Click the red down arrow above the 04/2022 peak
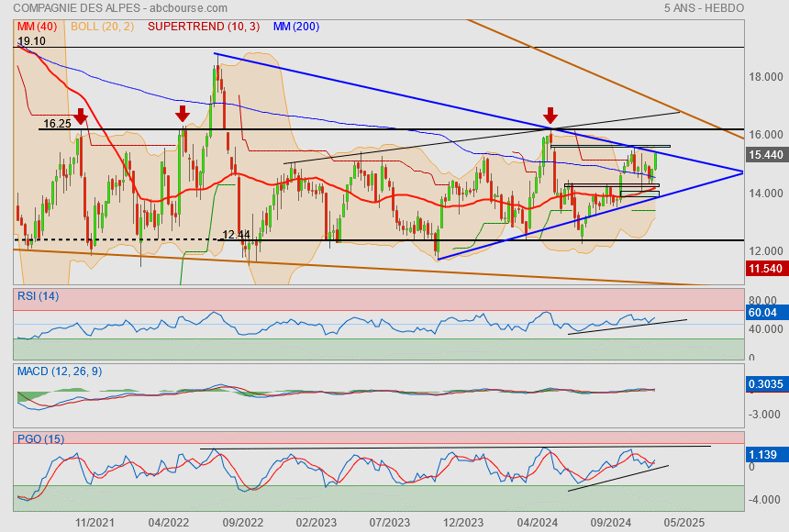Screen dimensions: 789x532 (183, 114)
